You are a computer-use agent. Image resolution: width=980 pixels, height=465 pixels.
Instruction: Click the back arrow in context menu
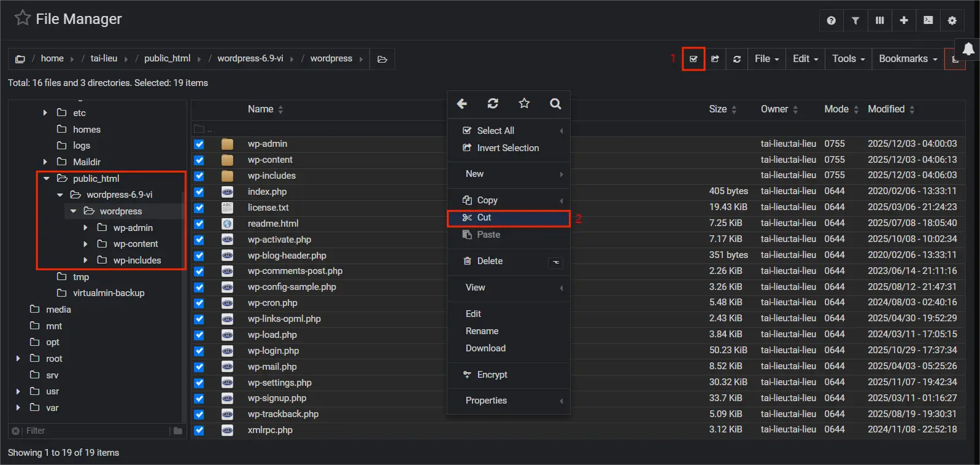462,104
